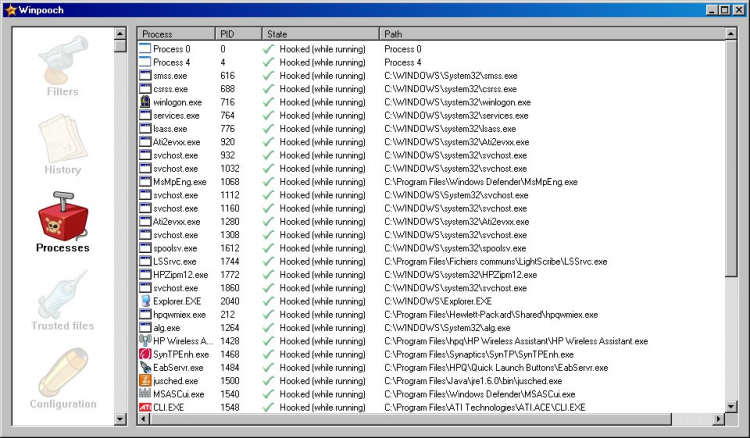Sort by the Path column header
This screenshot has width=750, height=438.
click(552, 34)
